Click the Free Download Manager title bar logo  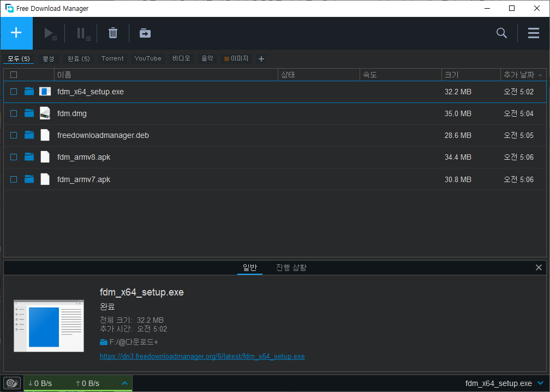(9, 8)
